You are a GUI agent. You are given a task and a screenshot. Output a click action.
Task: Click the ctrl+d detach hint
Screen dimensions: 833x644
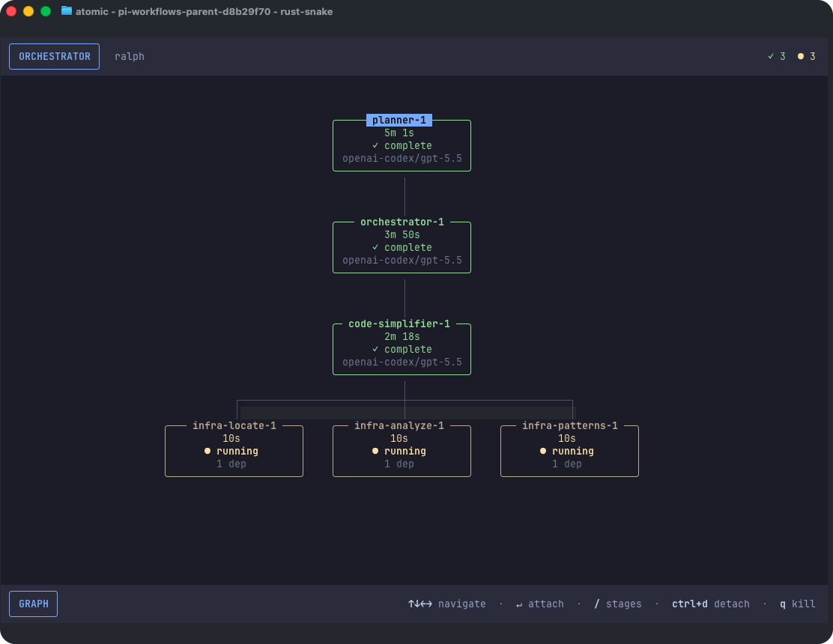711,604
